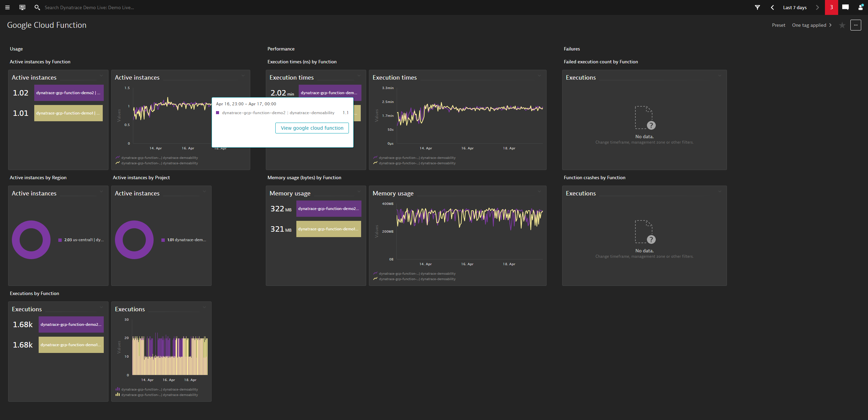Viewport: 868px width, 420px height.
Task: Toggle the dynatrace-gcp-function-demo1 series in Executions legend
Action: pos(159,395)
